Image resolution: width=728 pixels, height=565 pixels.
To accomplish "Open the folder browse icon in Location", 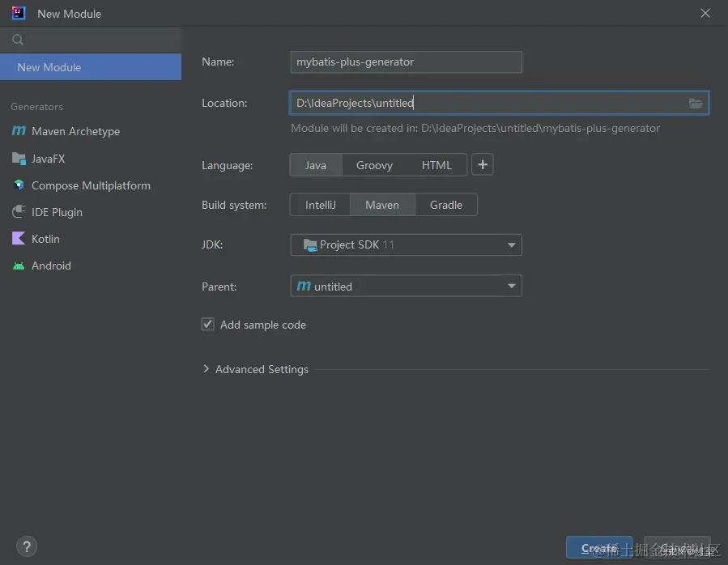I will click(695, 103).
